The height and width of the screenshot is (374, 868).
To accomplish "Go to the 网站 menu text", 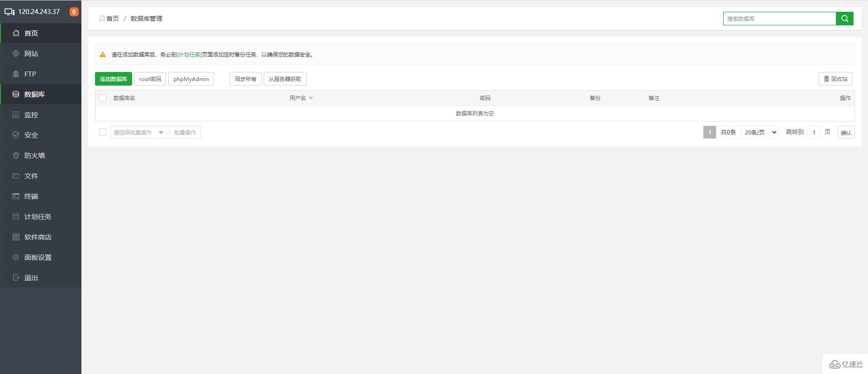I will tap(31, 53).
